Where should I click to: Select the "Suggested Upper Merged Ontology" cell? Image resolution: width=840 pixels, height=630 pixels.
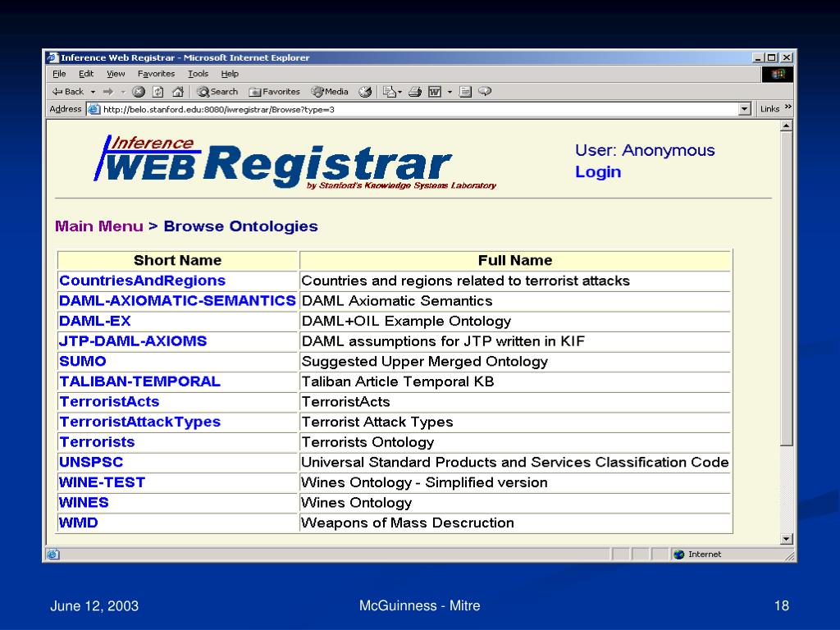coord(515,362)
